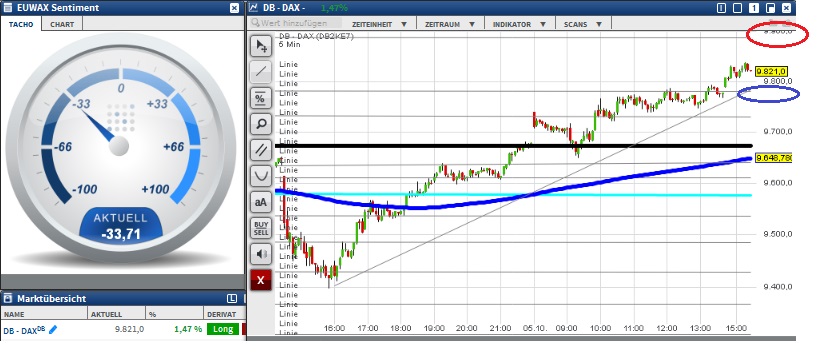Click the 9.400,0 price axis label
Viewport: 831px width, 364px height.
click(x=778, y=287)
